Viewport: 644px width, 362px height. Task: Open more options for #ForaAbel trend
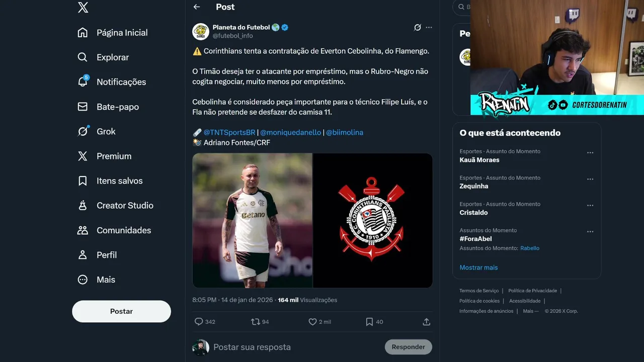tap(590, 232)
